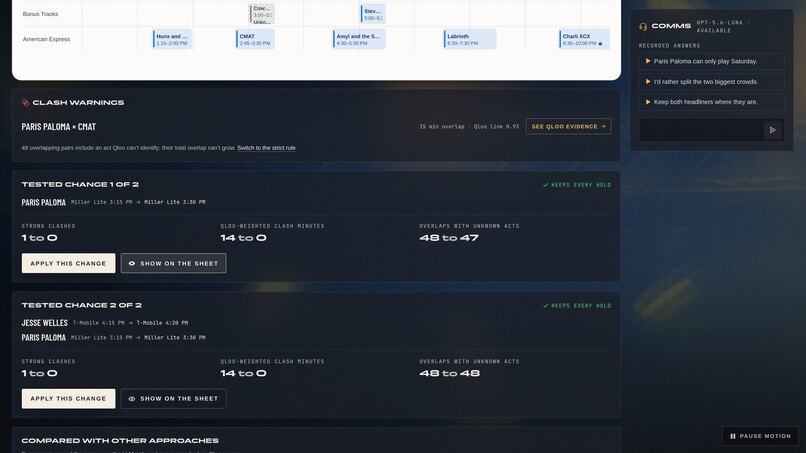
Task: Select the Hunx and... set on American Express
Action: (x=172, y=40)
